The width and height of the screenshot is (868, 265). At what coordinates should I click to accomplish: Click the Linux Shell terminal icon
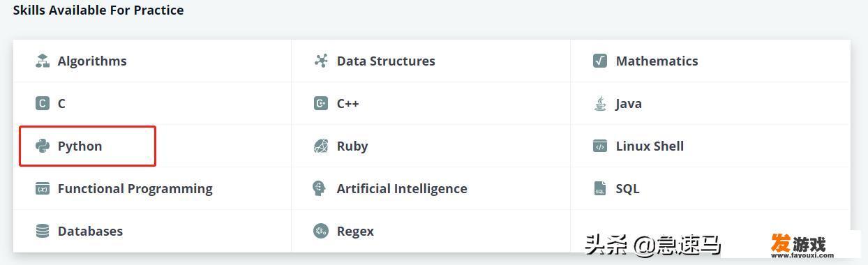600,146
